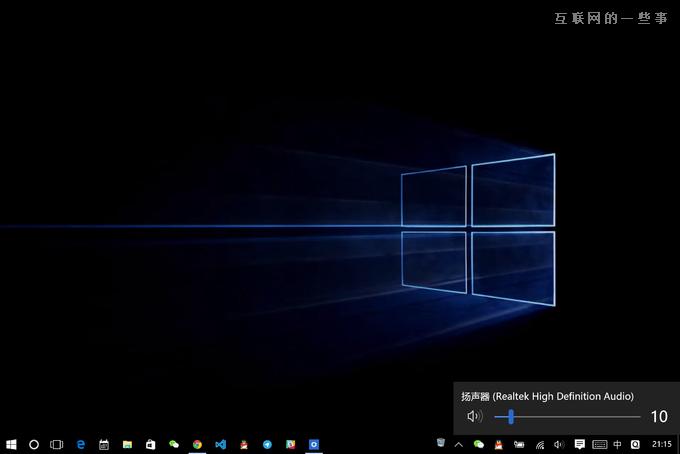Click the Recycle Bin icon in system tray
This screenshot has width=680, height=454.
click(x=441, y=442)
